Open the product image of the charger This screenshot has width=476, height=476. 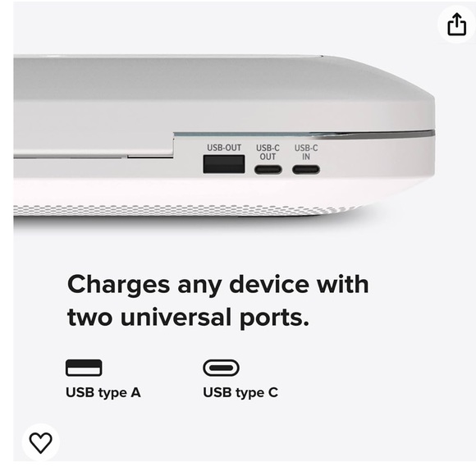224,136
